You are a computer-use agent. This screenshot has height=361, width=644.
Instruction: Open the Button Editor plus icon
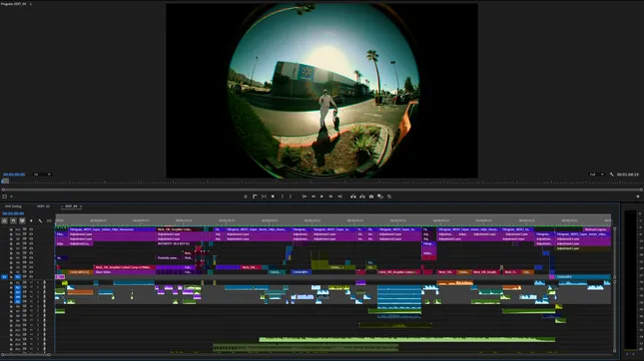click(x=638, y=196)
